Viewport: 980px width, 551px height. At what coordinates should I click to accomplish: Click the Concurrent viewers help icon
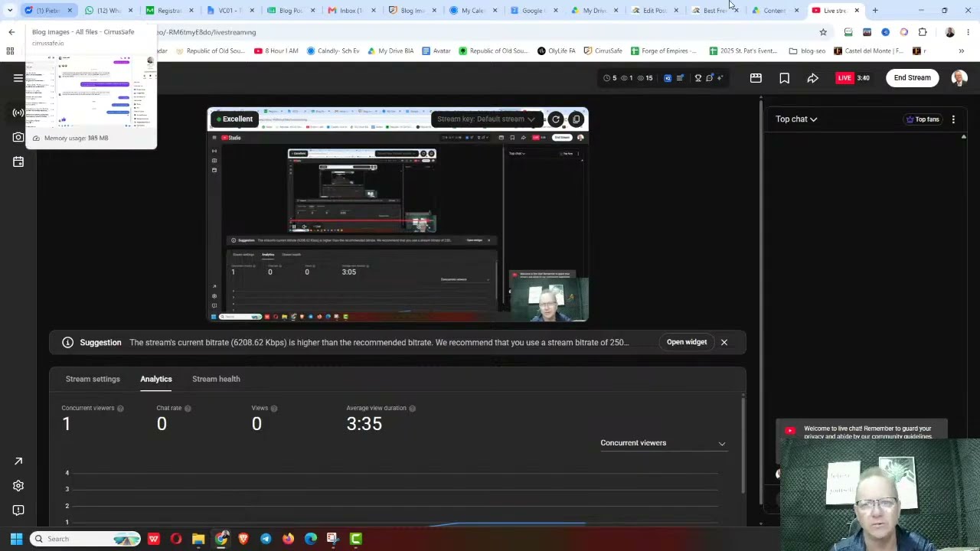coord(120,409)
